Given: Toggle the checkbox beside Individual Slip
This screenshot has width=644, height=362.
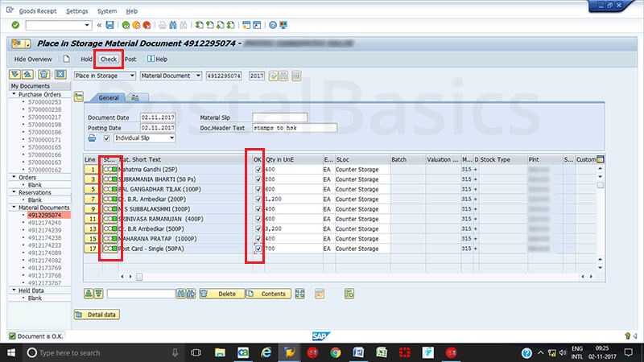Looking at the screenshot, I should (106, 138).
